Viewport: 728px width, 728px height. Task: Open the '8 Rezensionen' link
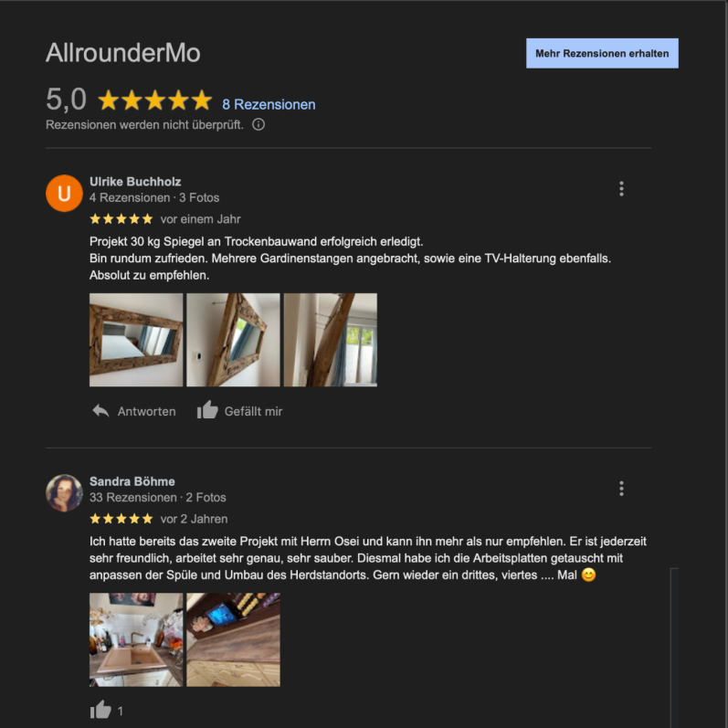pyautogui.click(x=269, y=104)
